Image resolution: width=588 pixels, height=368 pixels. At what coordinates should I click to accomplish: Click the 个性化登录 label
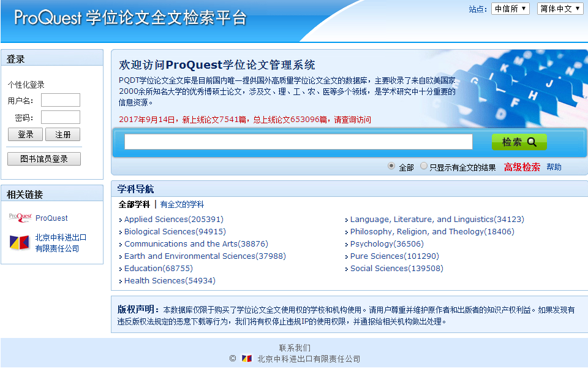26,85
